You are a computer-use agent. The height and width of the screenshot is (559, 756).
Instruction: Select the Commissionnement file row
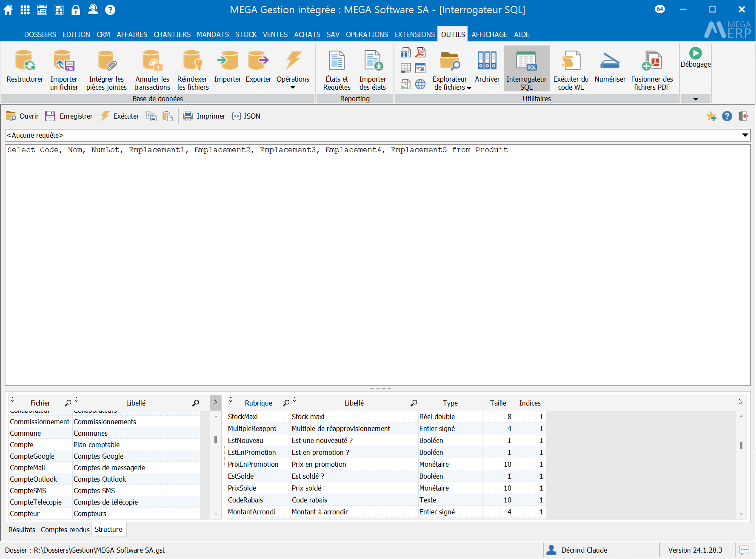104,422
